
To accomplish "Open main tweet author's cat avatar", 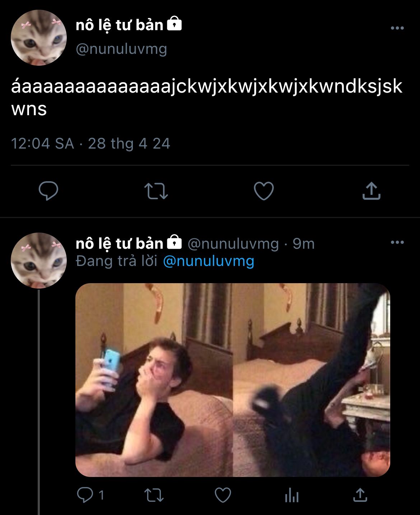I will coord(39,38).
